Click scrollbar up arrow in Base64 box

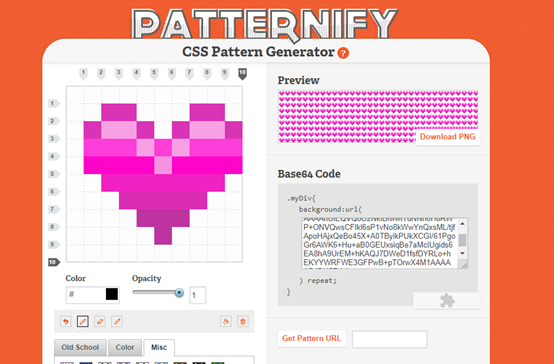pos(462,224)
